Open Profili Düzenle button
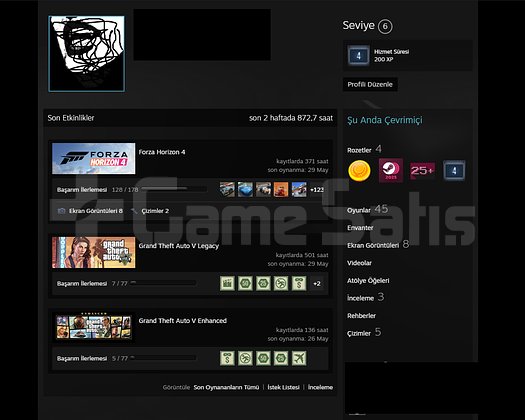The height and width of the screenshot is (420, 525). 370,84
